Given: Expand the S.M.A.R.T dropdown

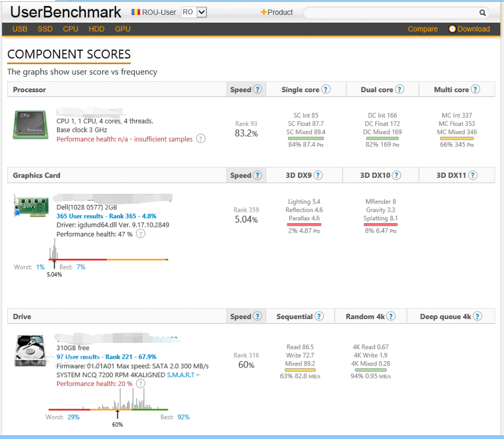Looking at the screenshot, I should tap(183, 375).
